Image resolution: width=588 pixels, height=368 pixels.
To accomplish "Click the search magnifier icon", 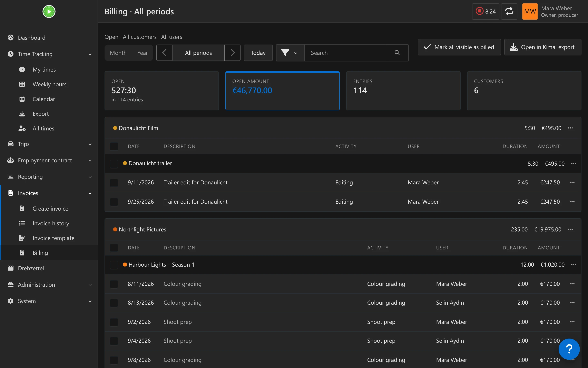I will point(397,53).
